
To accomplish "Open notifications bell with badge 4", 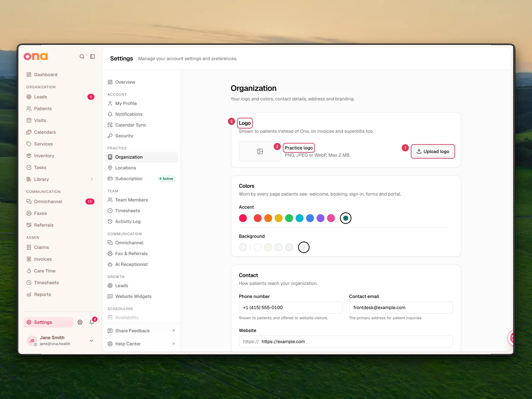I will pyautogui.click(x=92, y=322).
